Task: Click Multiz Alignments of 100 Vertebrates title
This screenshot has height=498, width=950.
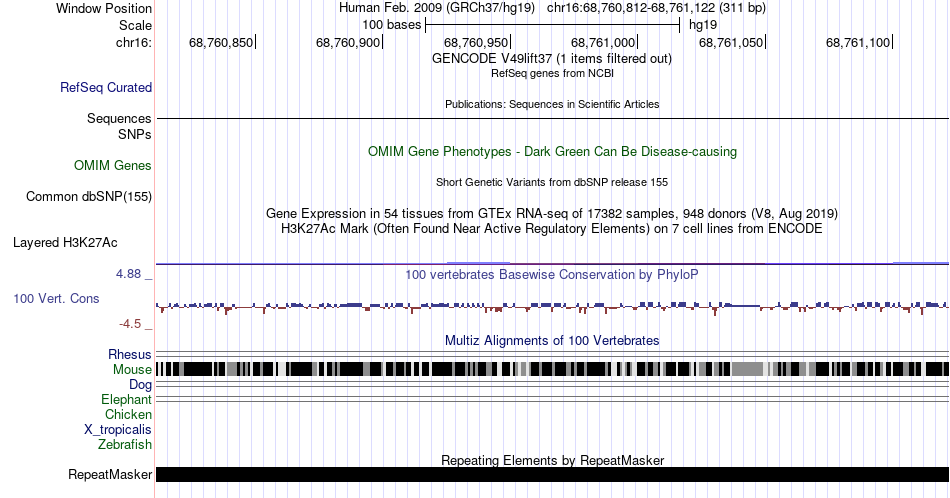Action: point(552,340)
